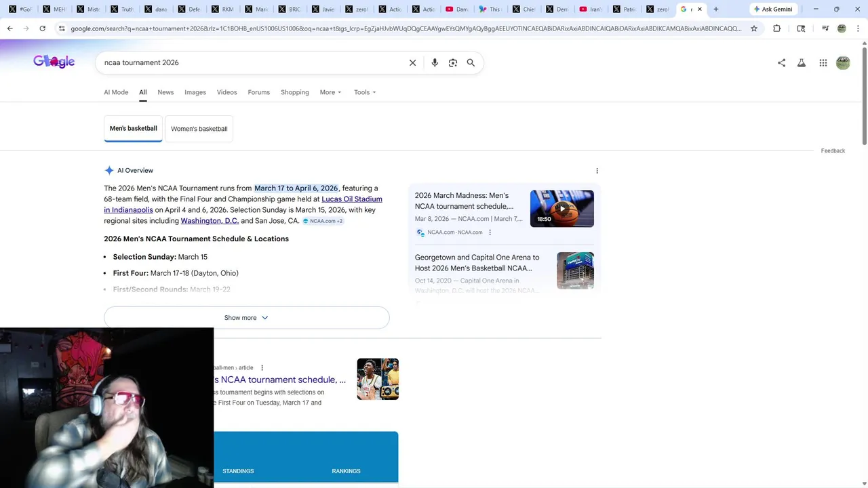Open AI Overview three-dot options menu
The image size is (868, 488).
tap(597, 171)
